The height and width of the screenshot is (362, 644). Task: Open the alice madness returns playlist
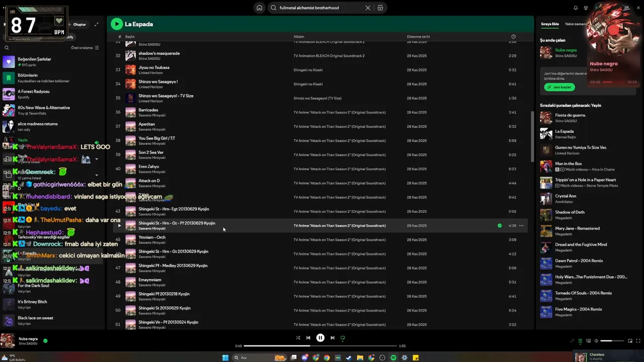tap(53, 126)
